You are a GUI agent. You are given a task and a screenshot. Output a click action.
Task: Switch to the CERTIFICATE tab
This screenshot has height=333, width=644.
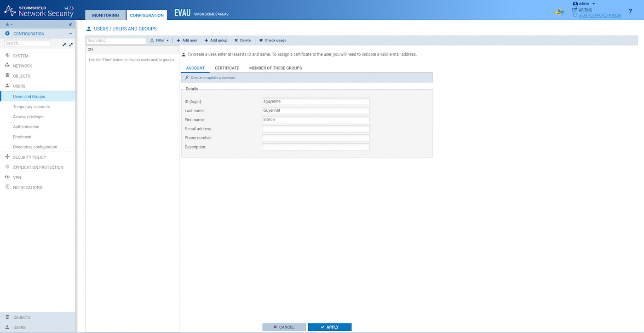(227, 68)
